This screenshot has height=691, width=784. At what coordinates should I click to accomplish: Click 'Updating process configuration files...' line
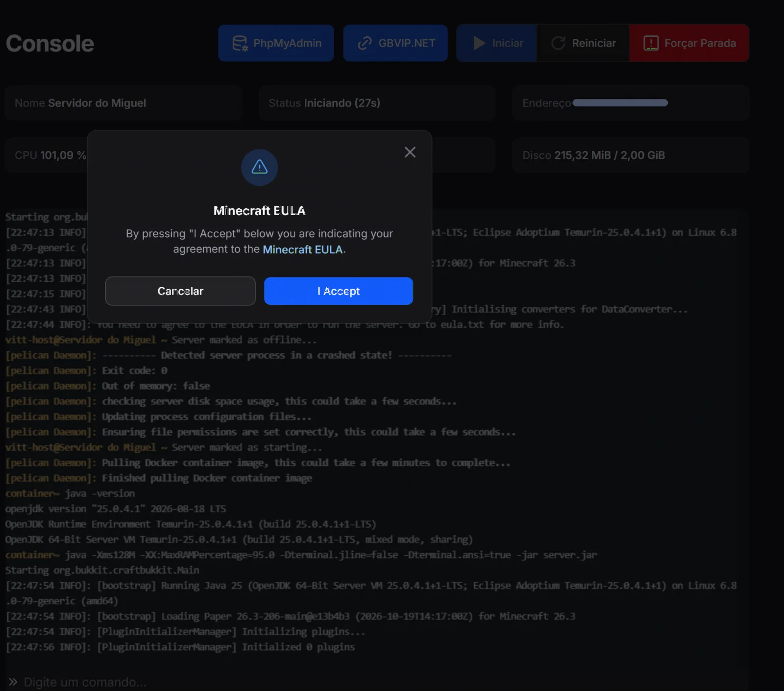(x=158, y=417)
